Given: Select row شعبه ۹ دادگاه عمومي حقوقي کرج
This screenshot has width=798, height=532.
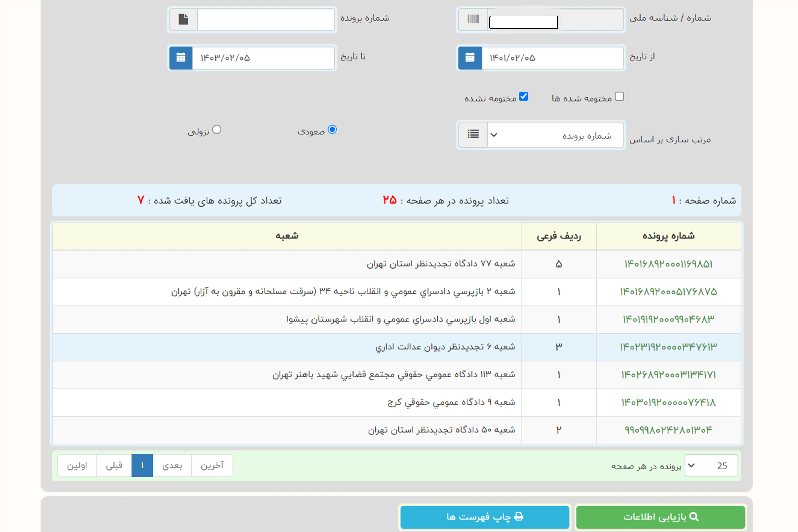Looking at the screenshot, I should point(397,402).
